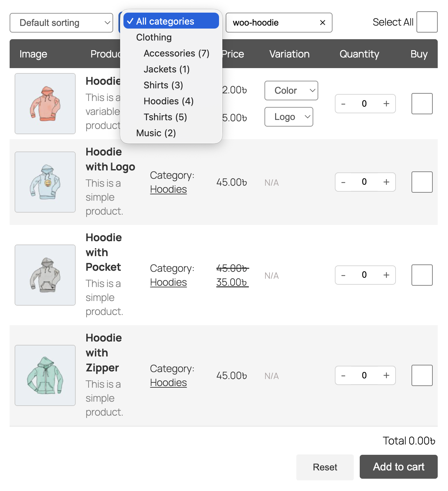
Task: Open the Color variation dropdown
Action: tap(291, 90)
